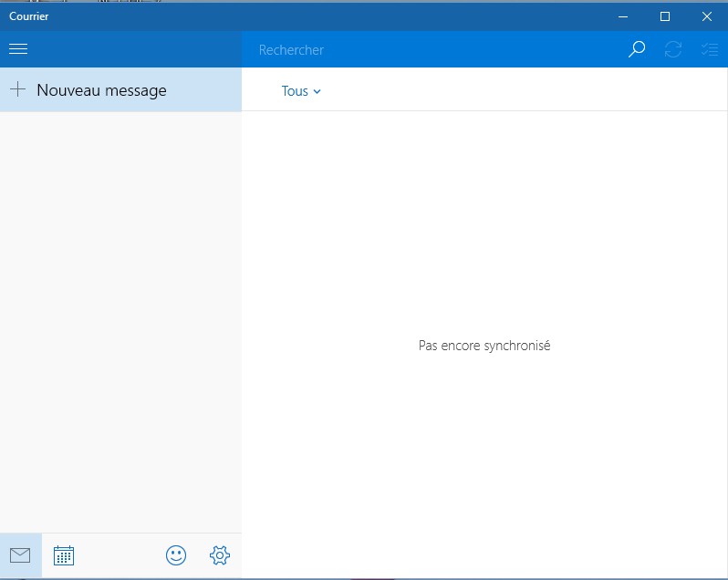Send feedback with the smiley icon
728x580 pixels.
[176, 554]
